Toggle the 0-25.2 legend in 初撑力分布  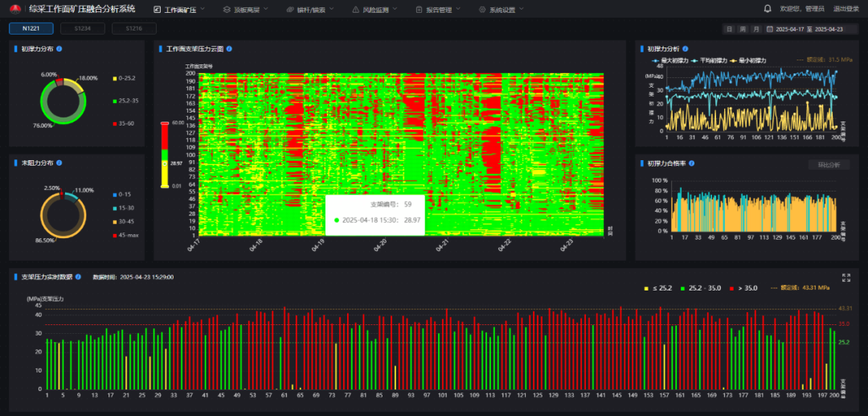124,78
